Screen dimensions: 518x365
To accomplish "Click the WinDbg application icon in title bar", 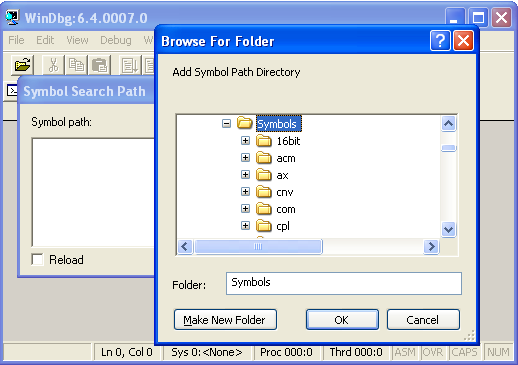I will [13, 18].
